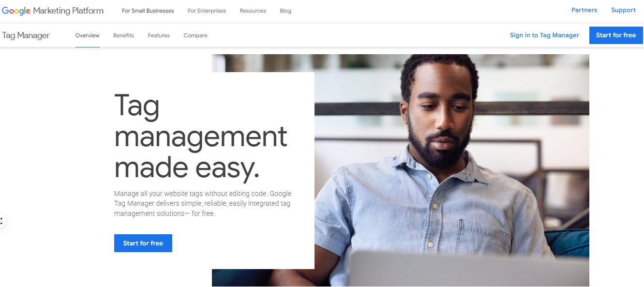Switch to the Benefits tab
The image size is (644, 287).
(x=123, y=35)
